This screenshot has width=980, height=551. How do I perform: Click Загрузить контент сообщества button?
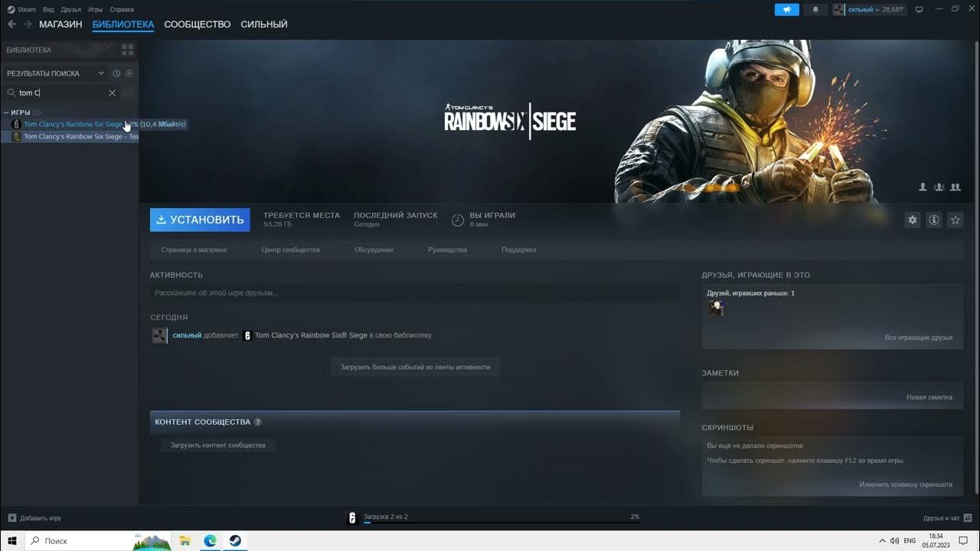[x=217, y=445]
